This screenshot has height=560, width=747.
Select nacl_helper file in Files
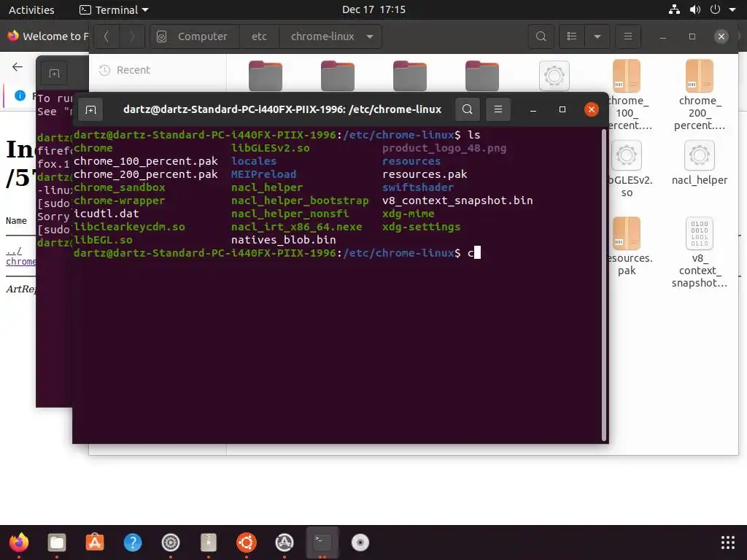pos(699,163)
